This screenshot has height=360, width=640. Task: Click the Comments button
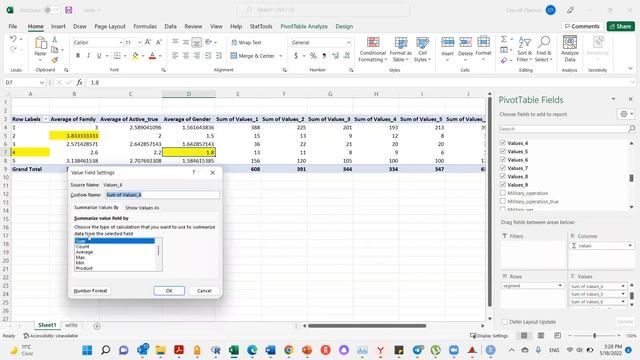pos(582,26)
